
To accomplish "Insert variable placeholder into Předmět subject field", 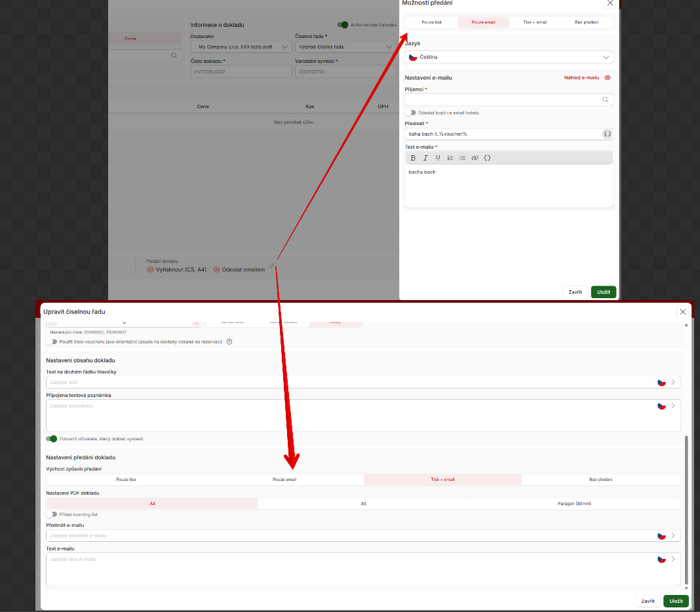I will pyautogui.click(x=607, y=134).
